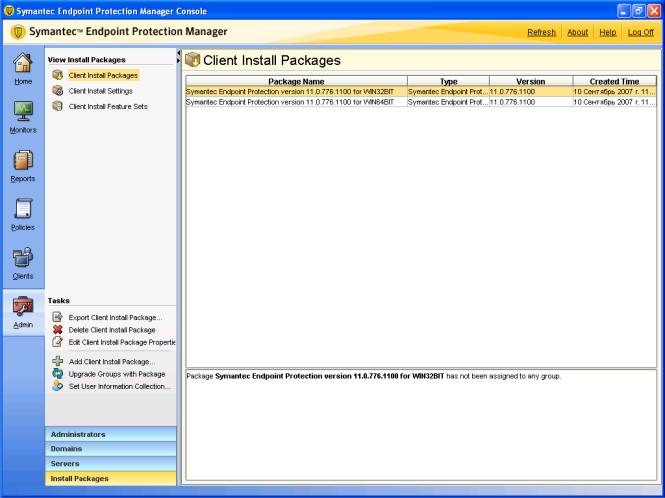Click type cell of WIN64BIT row
The image size is (665, 498).
(x=448, y=102)
